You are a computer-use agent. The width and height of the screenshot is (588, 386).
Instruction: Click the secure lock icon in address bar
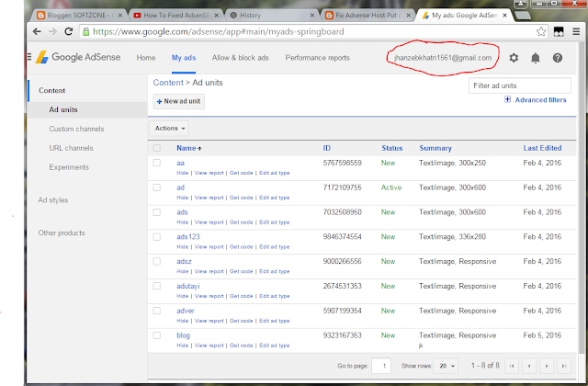point(85,31)
